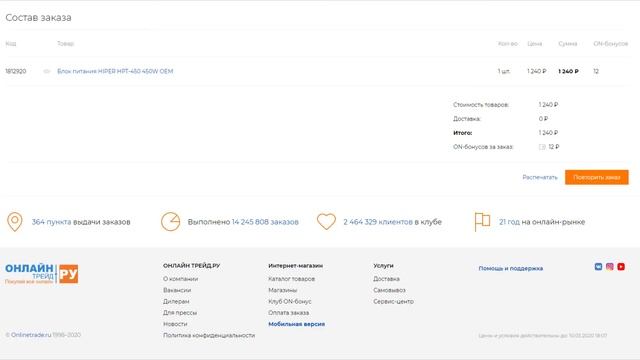Open the Вакансии footer link
This screenshot has width=640, height=360.
[x=177, y=290]
